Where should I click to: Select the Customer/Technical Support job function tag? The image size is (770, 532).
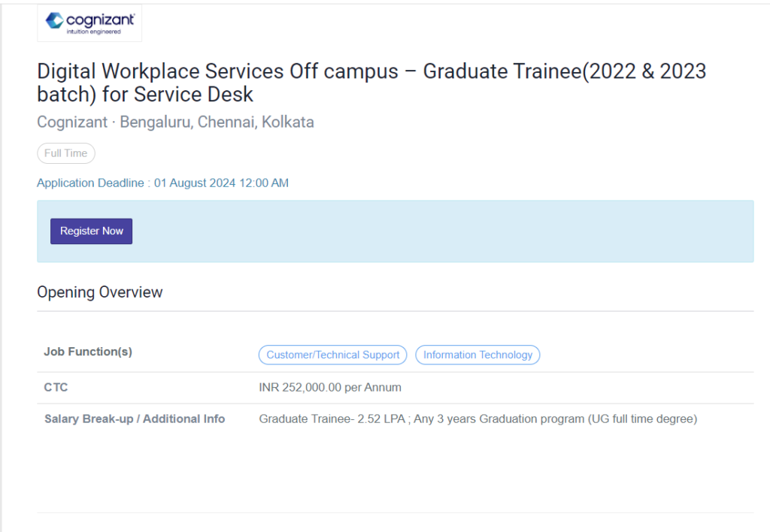[332, 355]
